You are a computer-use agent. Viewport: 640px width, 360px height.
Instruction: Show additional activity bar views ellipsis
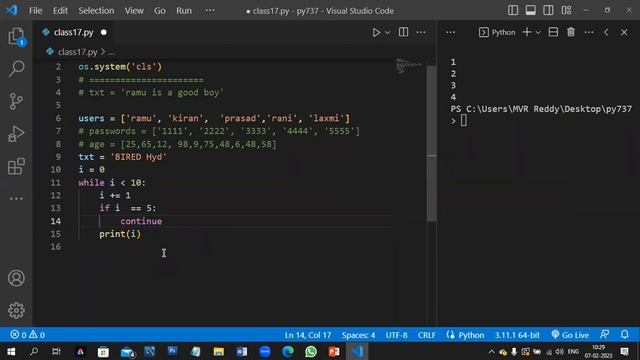point(16,199)
